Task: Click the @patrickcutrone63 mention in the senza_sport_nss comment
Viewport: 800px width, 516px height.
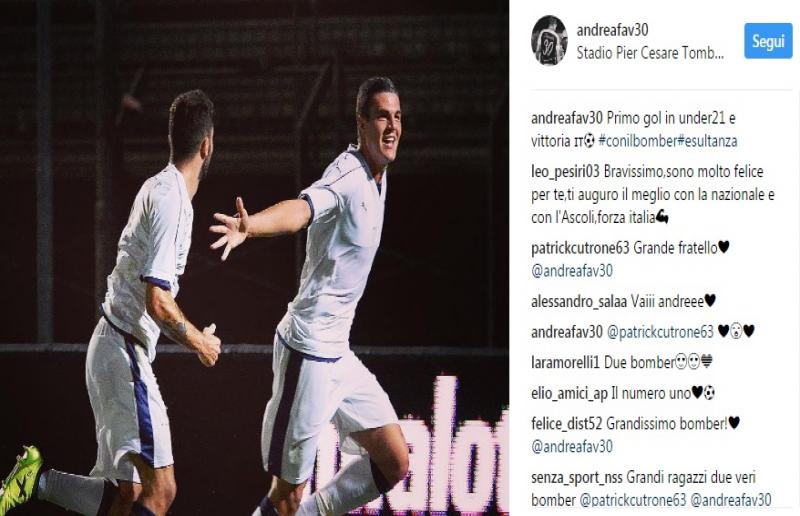Action: click(633, 500)
